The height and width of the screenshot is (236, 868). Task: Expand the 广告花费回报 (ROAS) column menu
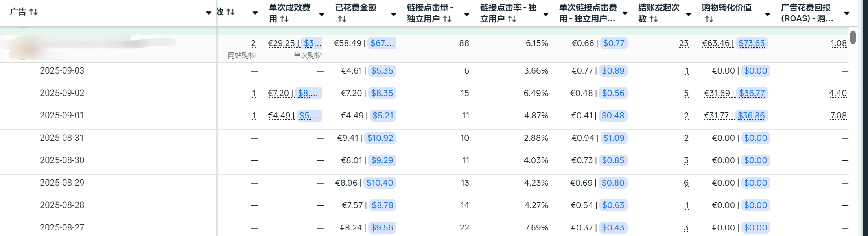(x=847, y=13)
